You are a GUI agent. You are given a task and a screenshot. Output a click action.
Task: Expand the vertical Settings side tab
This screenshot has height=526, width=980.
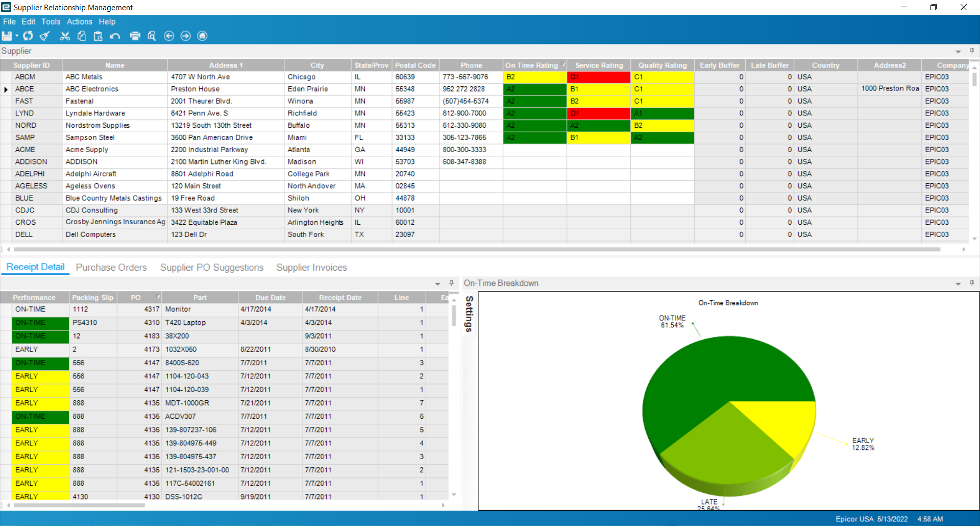(469, 314)
